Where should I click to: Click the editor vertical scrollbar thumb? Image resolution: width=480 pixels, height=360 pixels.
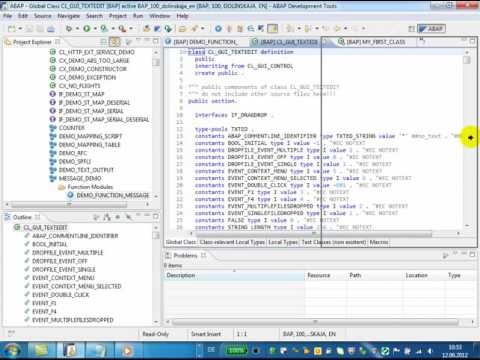(x=467, y=60)
